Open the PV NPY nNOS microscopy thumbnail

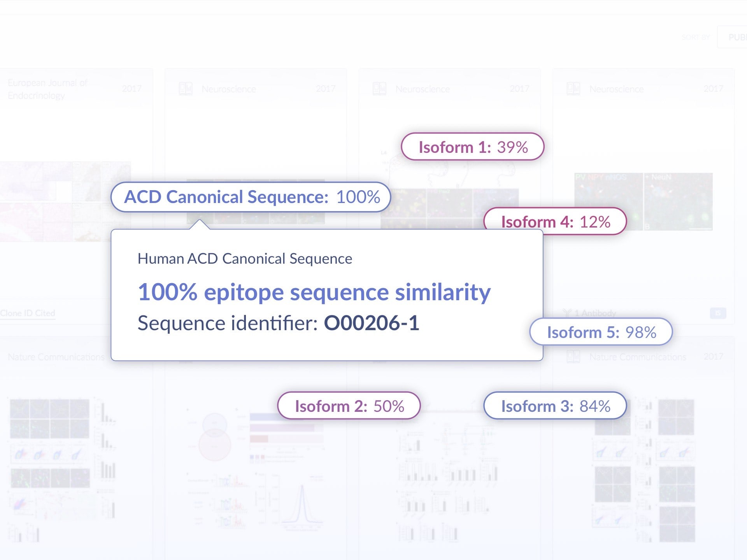click(644, 201)
